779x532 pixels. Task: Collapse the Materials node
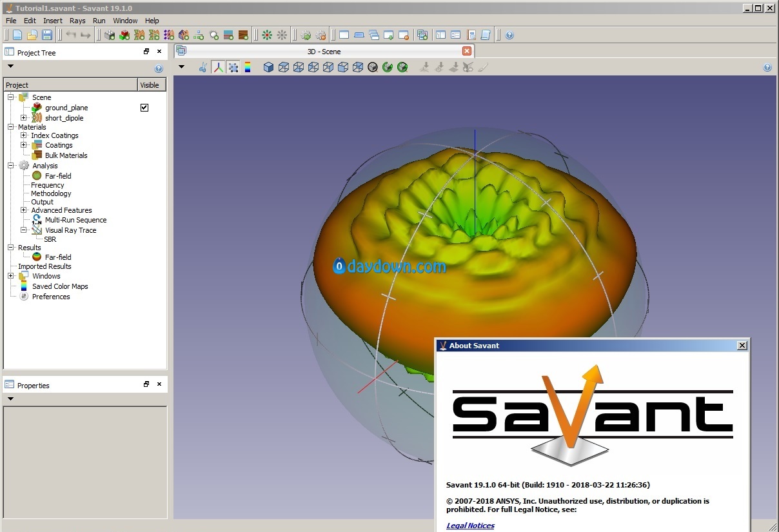[x=11, y=127]
